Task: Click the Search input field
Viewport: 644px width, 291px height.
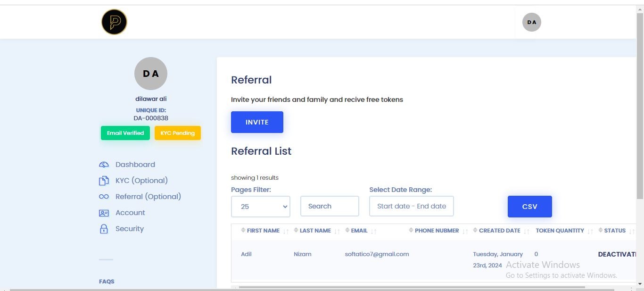Action: 330,206
